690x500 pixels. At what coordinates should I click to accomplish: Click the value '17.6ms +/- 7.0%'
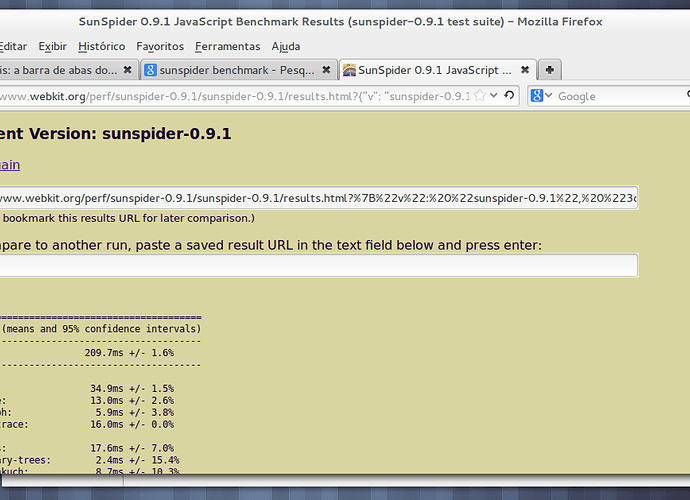tap(132, 448)
